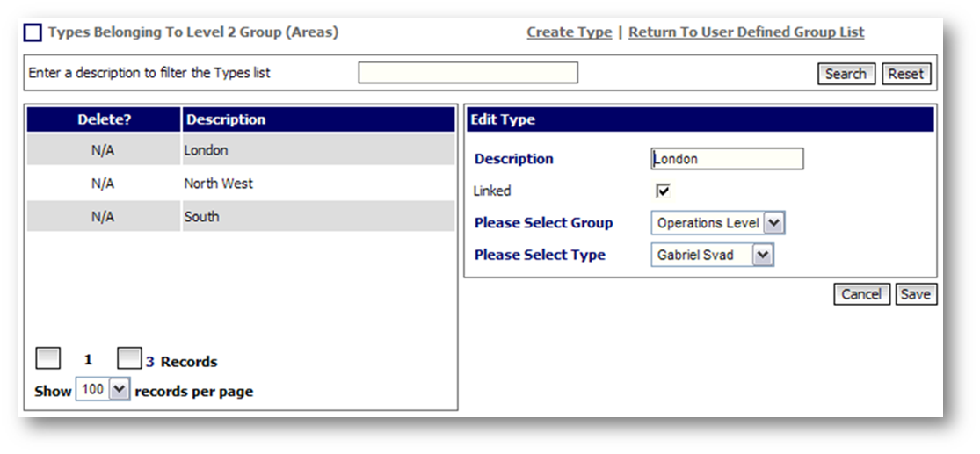
Task: Click into the Description field containing London
Action: [727, 159]
